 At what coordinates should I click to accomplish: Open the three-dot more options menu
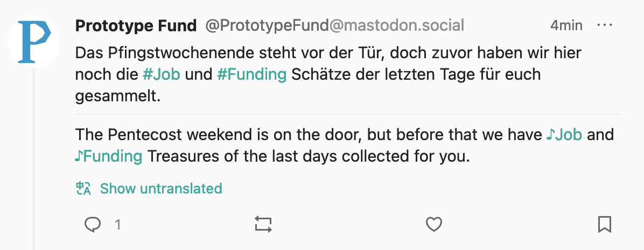coord(605,25)
